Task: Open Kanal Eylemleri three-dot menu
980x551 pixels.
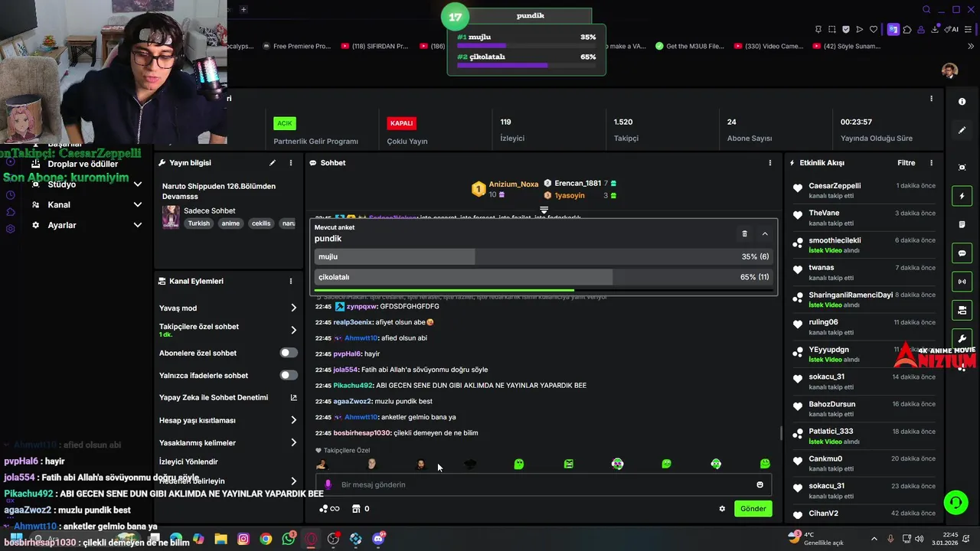Action: 290,282
